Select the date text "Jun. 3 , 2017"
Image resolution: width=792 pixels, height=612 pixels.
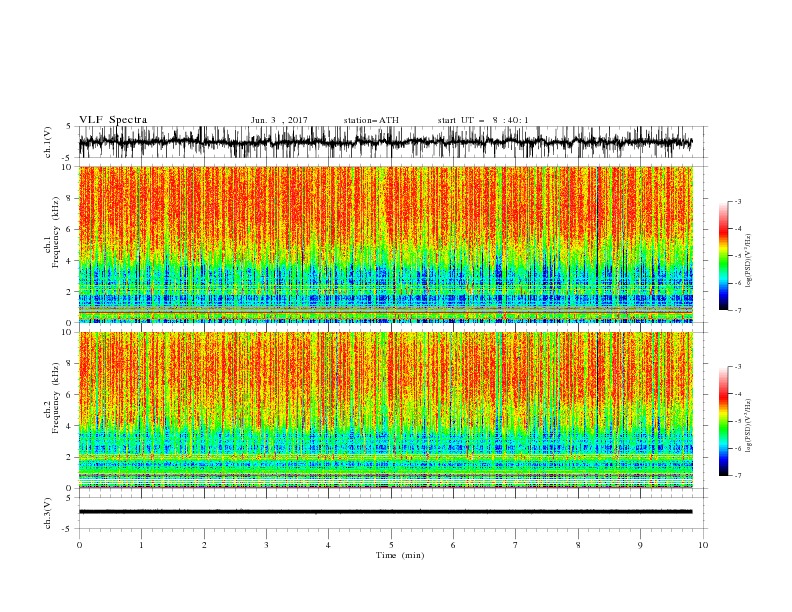tap(279, 120)
